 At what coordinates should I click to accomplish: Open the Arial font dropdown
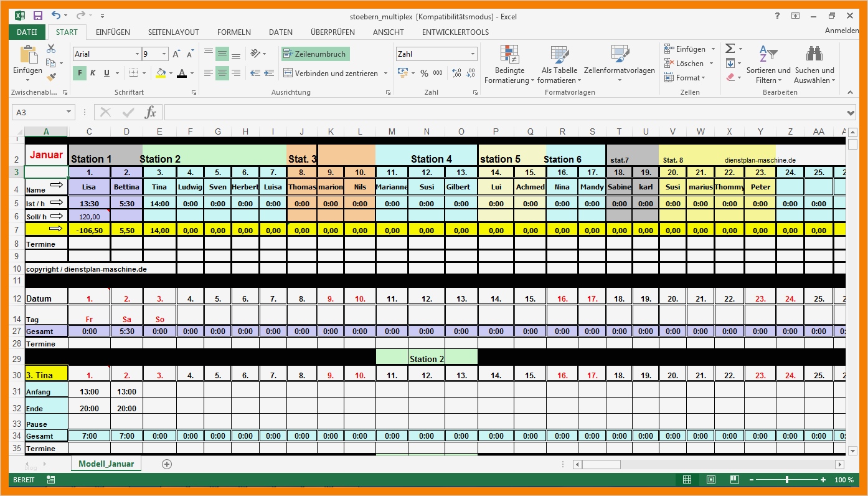(x=138, y=54)
